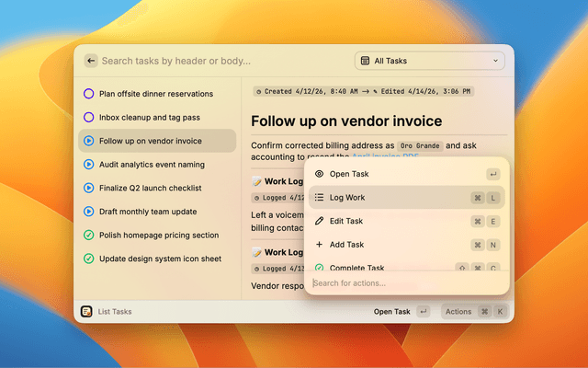Click the List Tasks label

115,312
